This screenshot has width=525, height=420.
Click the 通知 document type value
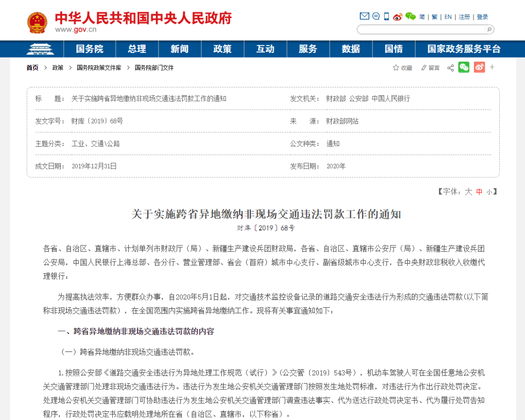[x=333, y=144]
